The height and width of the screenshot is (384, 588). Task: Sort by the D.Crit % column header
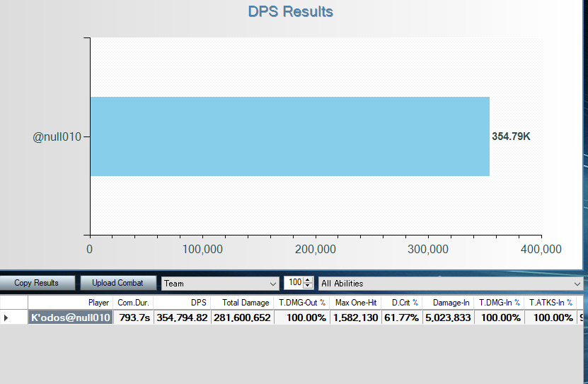[x=402, y=303]
